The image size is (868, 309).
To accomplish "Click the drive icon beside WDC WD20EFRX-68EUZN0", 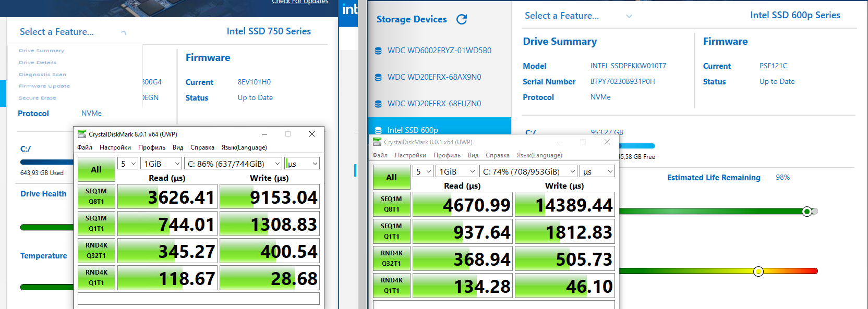I will pyautogui.click(x=378, y=104).
